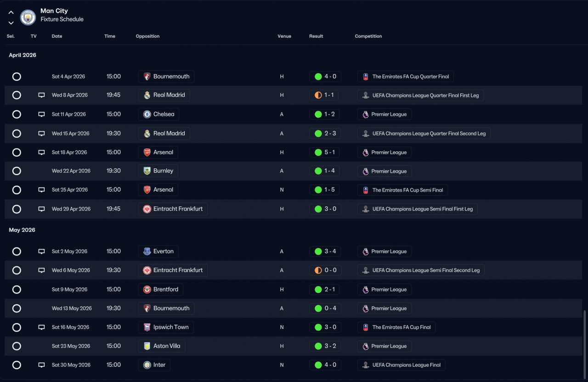Select the Real Madrid 8 Apr fixture radio
The width and height of the screenshot is (588, 382).
tap(17, 95)
